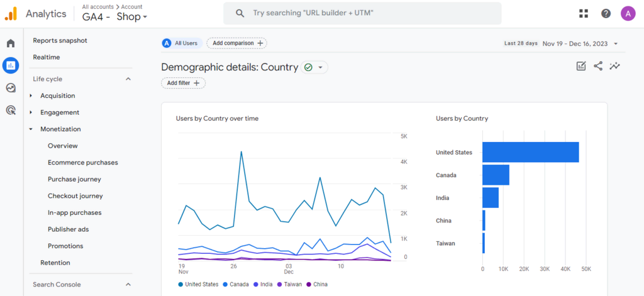Click the customize report pencil icon
This screenshot has height=296, width=644.
point(581,66)
